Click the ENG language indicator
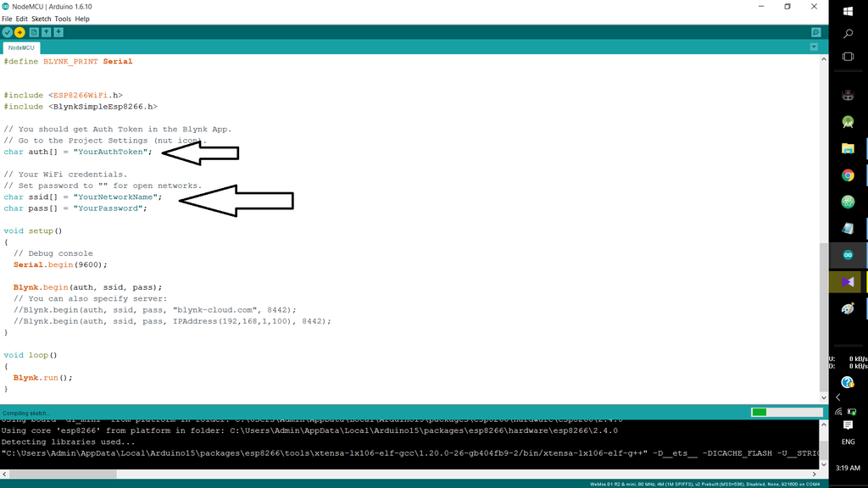This screenshot has height=488, width=868. click(x=848, y=441)
